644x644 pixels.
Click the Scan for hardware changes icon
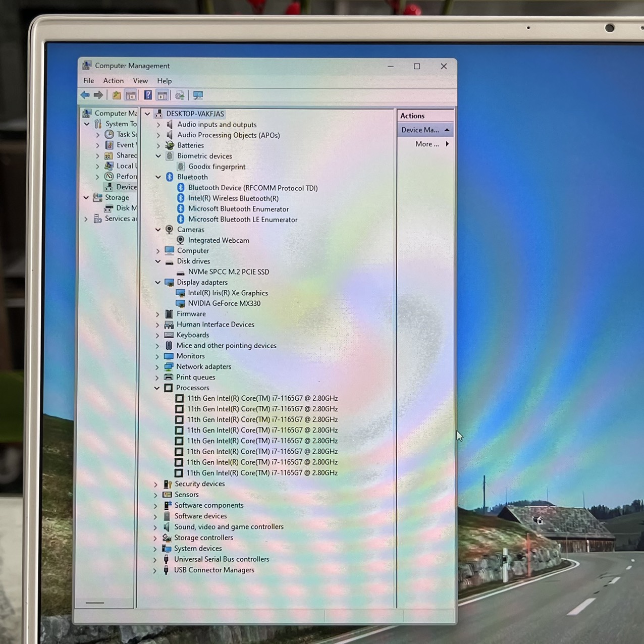pyautogui.click(x=198, y=95)
